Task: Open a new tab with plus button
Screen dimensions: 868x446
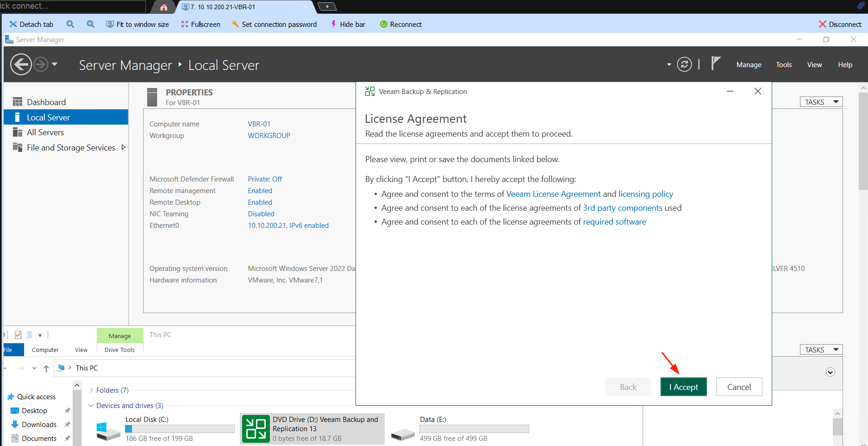Action: point(327,6)
